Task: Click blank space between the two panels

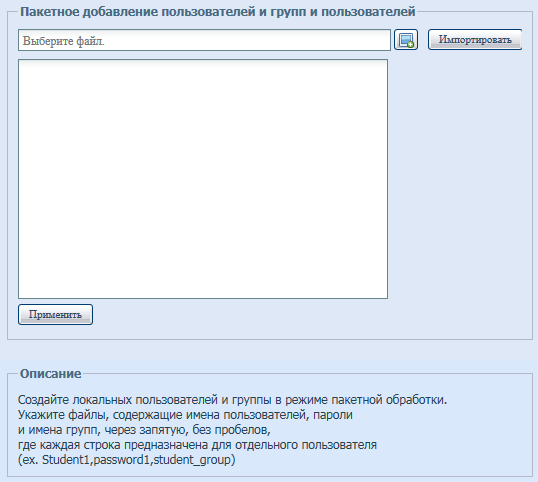Action: 269,353
